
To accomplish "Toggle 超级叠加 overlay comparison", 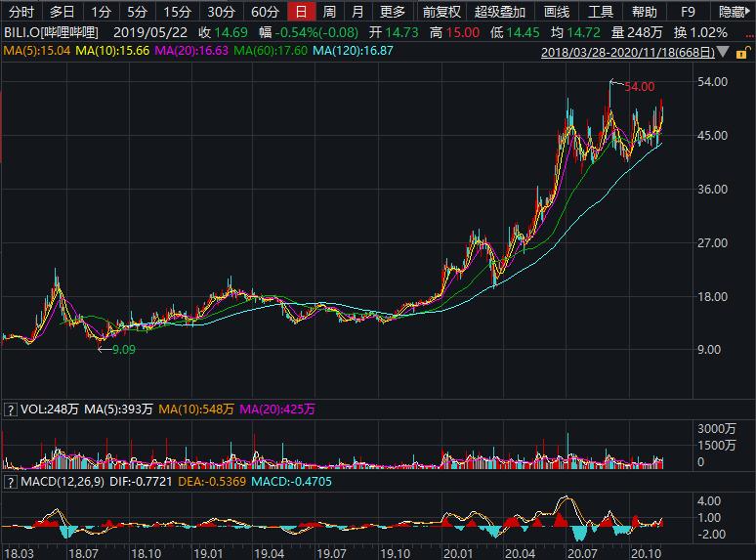I will coord(499,12).
